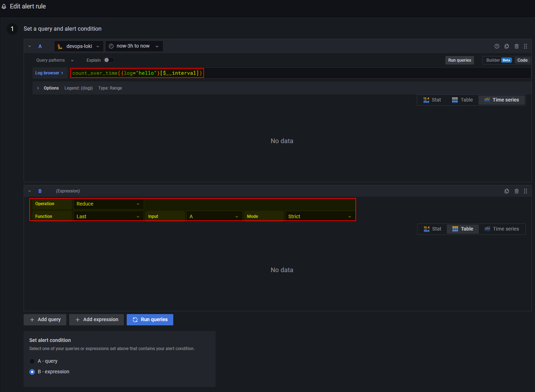Click Type: Range option text
The image size is (535, 392).
(110, 88)
